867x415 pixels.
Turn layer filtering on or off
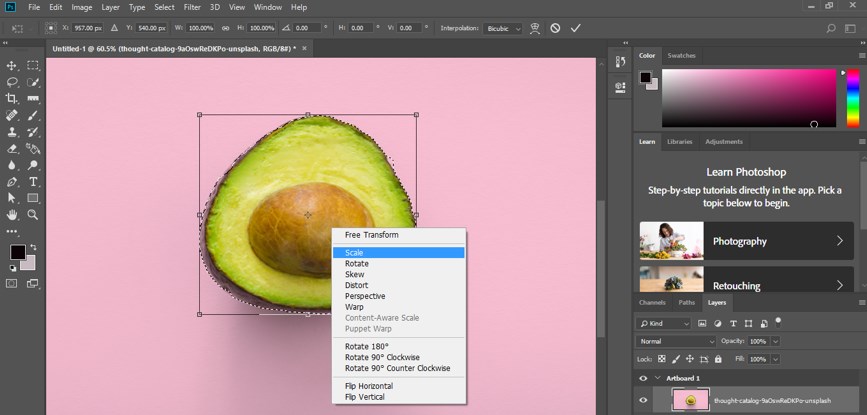[778, 321]
